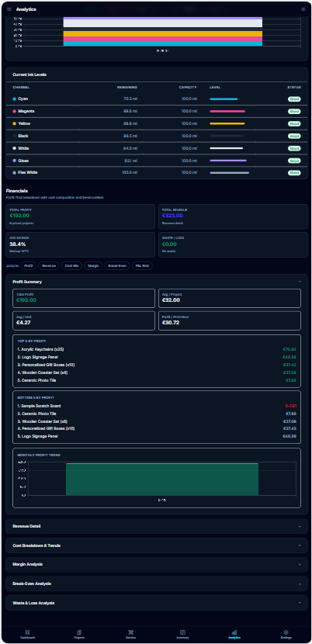Go to Dashboard in the bottom navigation
This screenshot has height=644, width=312.
(27, 634)
